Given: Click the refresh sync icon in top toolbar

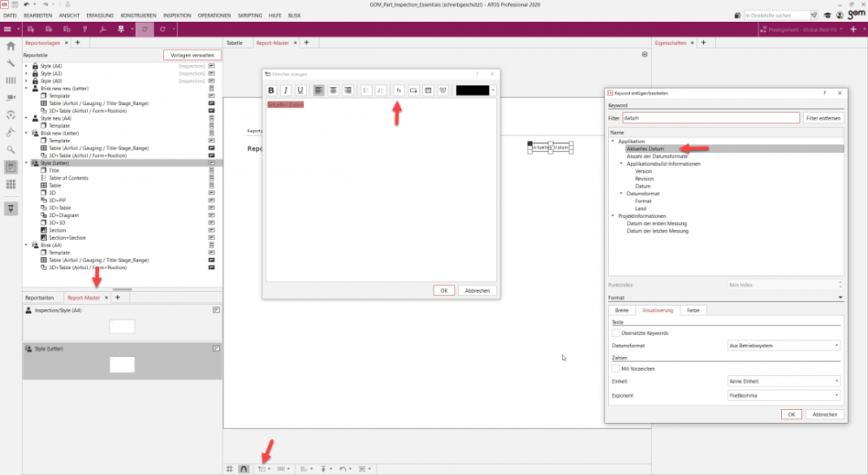Looking at the screenshot, I should point(144,30).
